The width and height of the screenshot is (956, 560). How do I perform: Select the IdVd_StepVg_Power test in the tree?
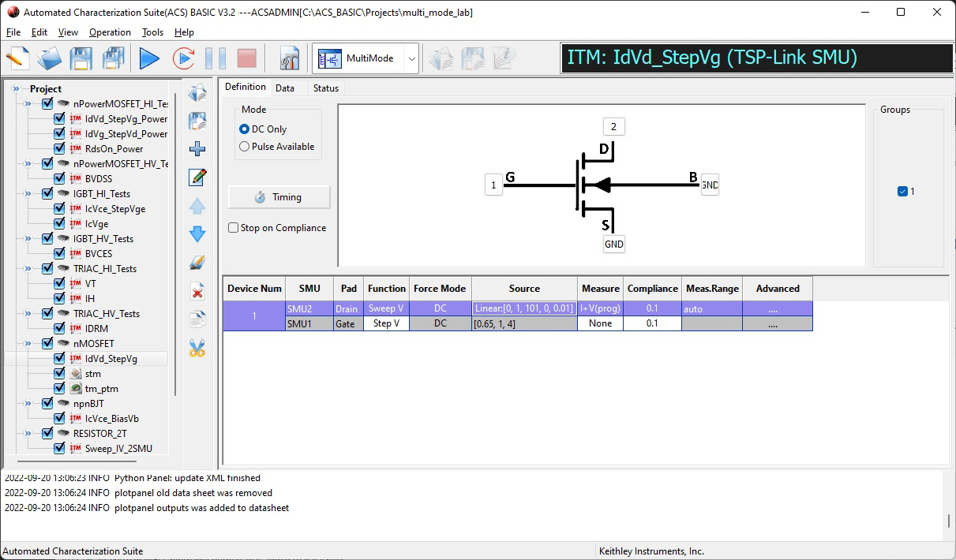(126, 119)
